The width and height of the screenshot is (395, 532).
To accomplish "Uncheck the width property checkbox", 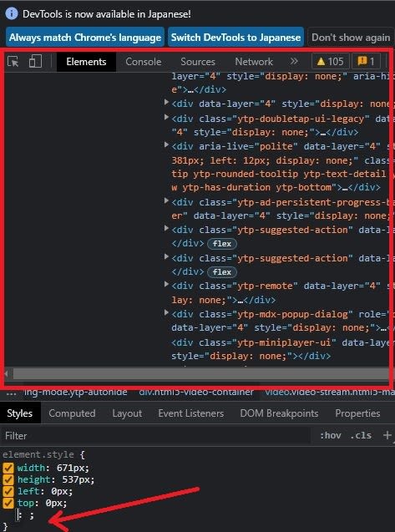I will (8, 469).
